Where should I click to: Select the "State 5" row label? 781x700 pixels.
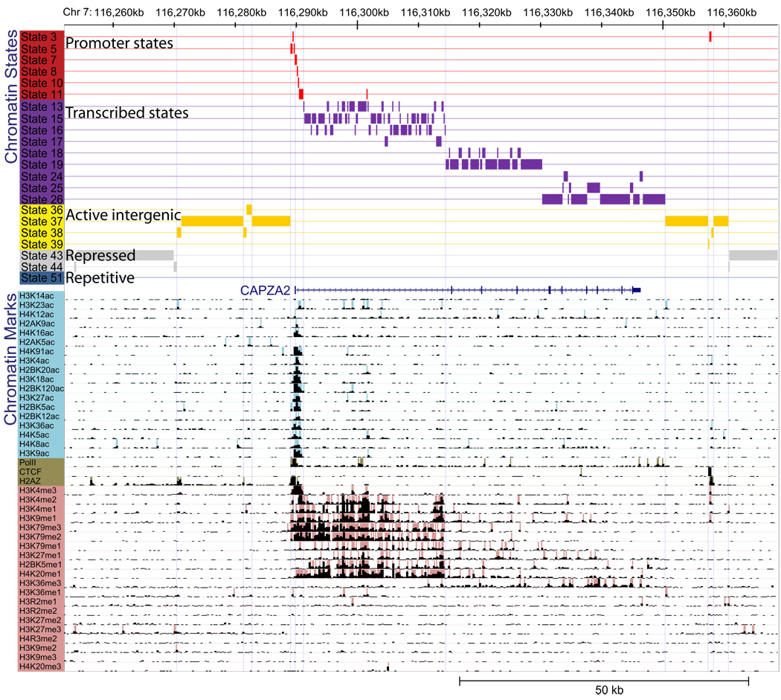point(39,49)
